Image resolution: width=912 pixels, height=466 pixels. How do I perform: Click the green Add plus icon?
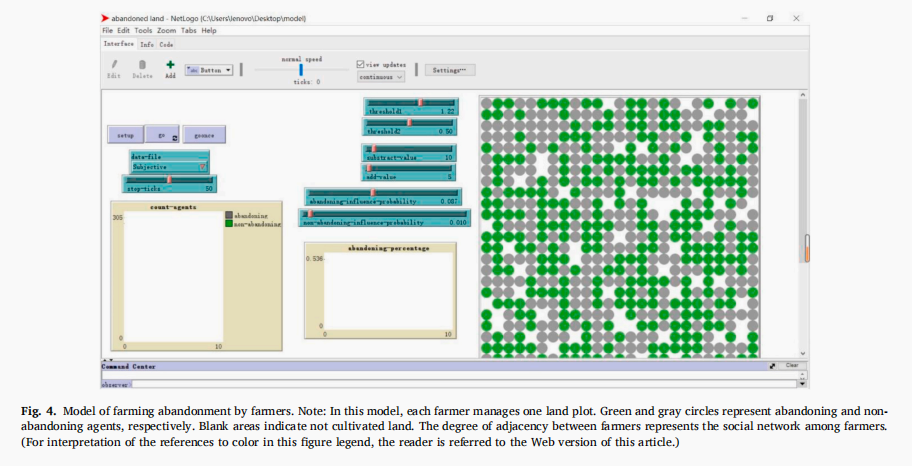pos(170,65)
